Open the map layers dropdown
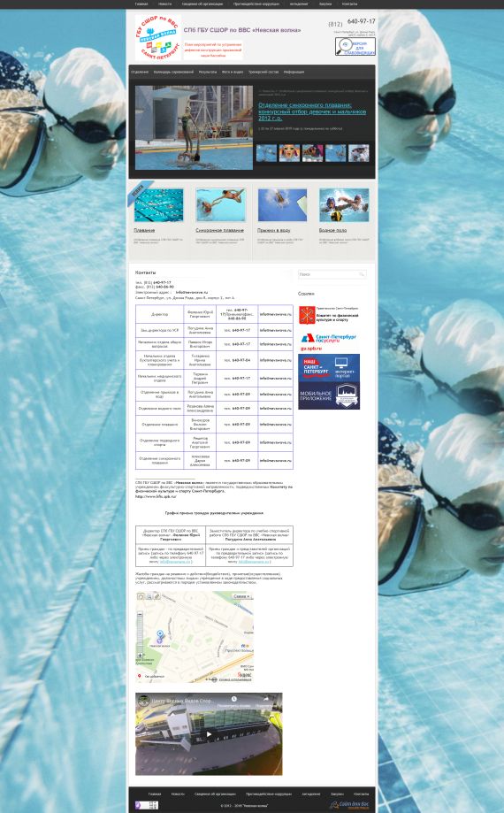Screen dimensions: 504x813 (x=242, y=596)
